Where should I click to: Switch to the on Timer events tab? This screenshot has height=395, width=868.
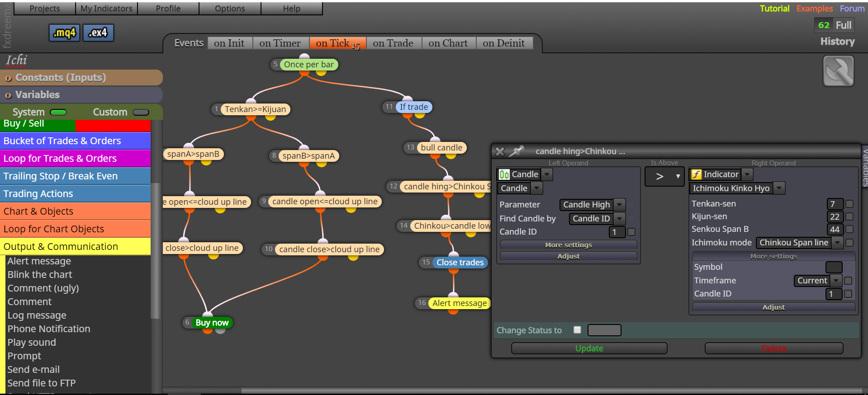pos(280,43)
